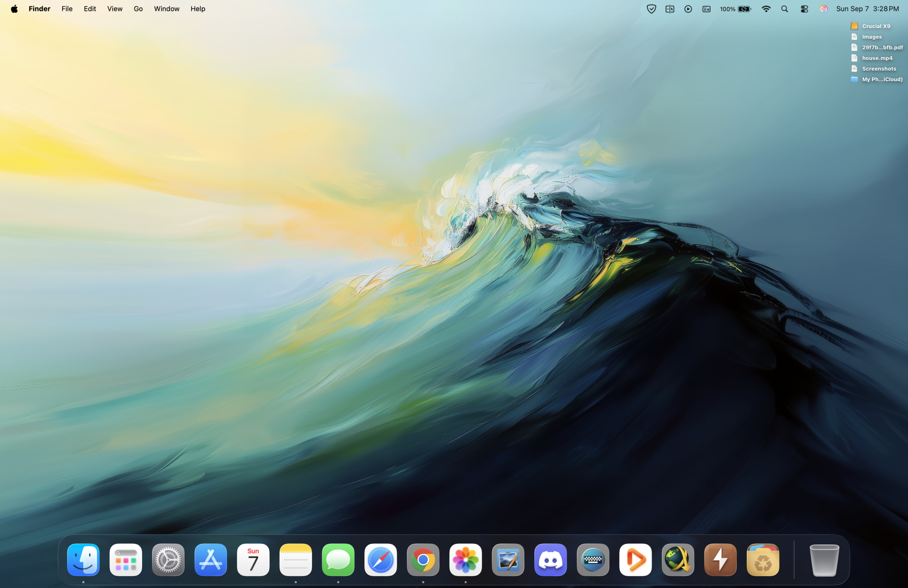Open the Notes app in Dock
This screenshot has width=908, height=588.
pyautogui.click(x=296, y=559)
